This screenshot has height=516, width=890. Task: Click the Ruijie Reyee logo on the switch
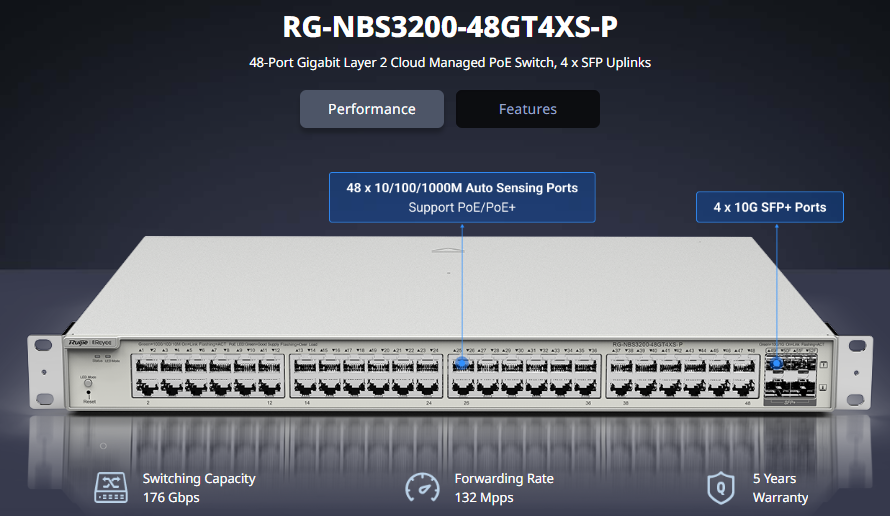click(x=90, y=342)
